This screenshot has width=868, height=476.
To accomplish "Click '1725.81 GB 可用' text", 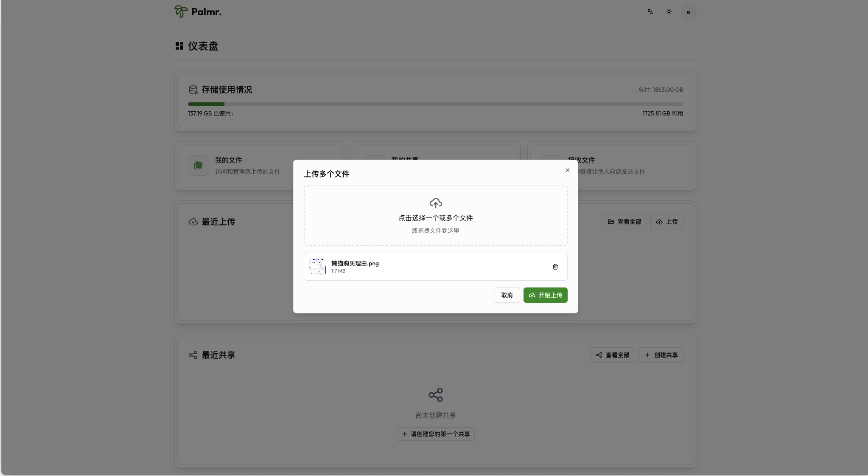I will click(663, 113).
